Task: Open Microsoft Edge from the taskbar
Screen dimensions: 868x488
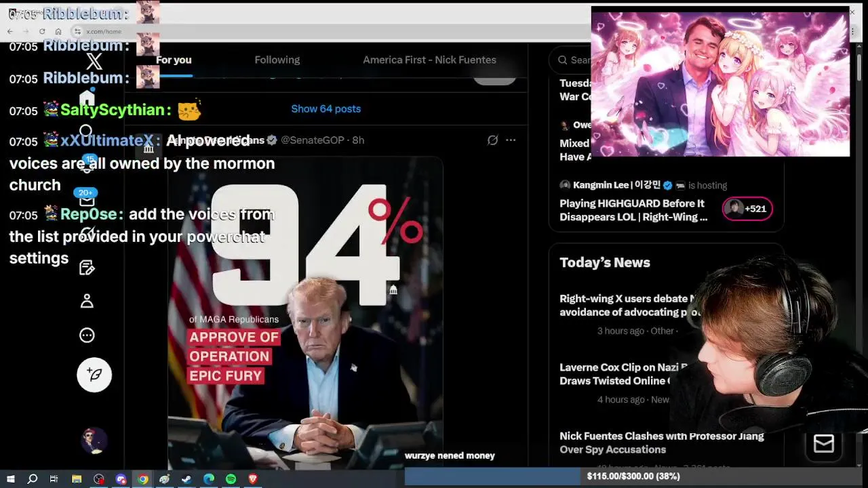Action: [x=209, y=479]
